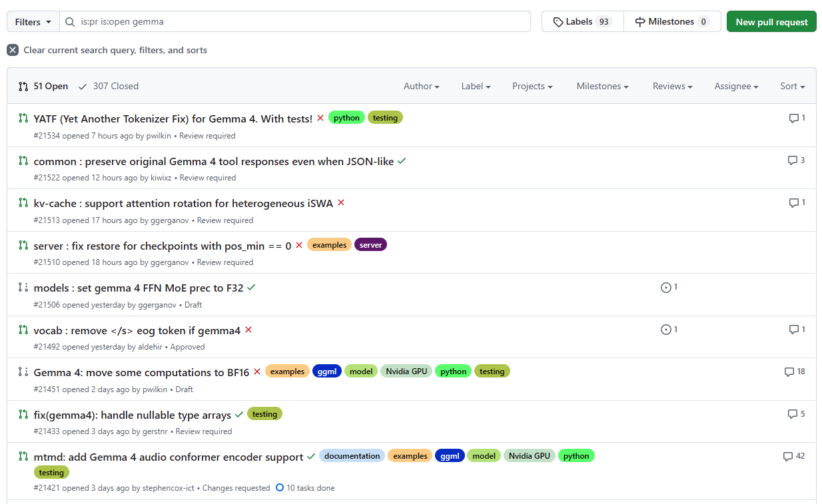
Task: Click examples label on server PR
Action: [329, 245]
